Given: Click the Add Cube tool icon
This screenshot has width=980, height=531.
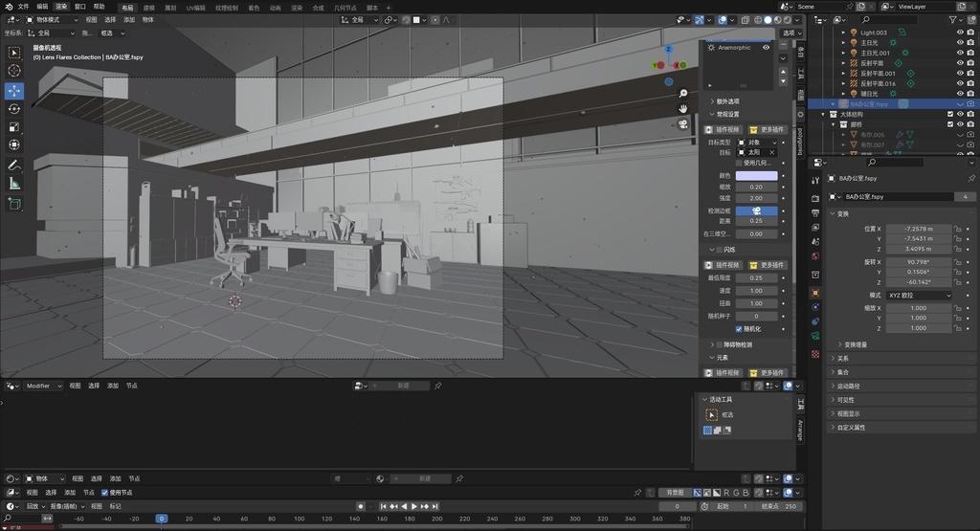Looking at the screenshot, I should point(14,203).
